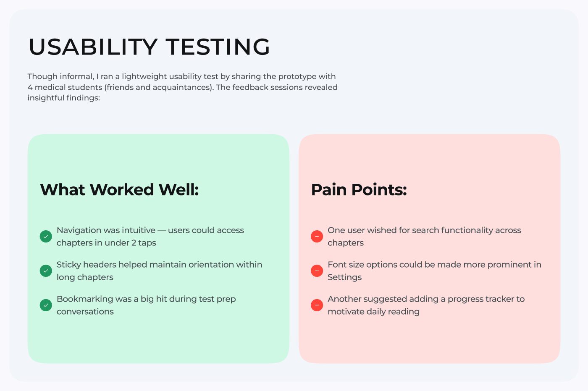Image resolution: width=588 pixels, height=391 pixels.
Task: Click the Pain Points heading
Action: [x=359, y=190]
